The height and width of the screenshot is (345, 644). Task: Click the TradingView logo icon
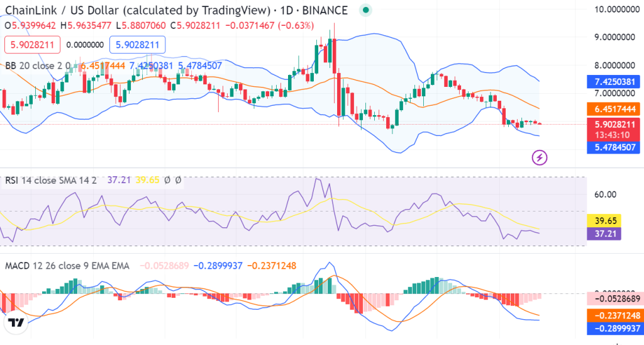pyautogui.click(x=16, y=323)
